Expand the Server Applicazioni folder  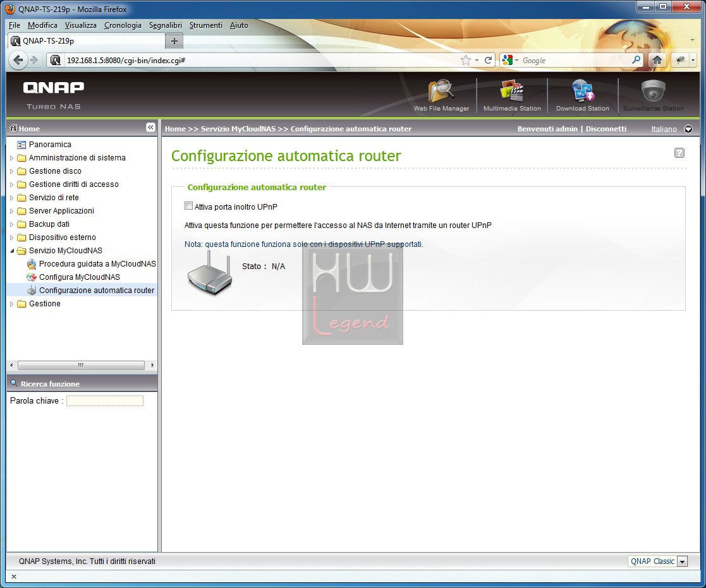[x=12, y=211]
